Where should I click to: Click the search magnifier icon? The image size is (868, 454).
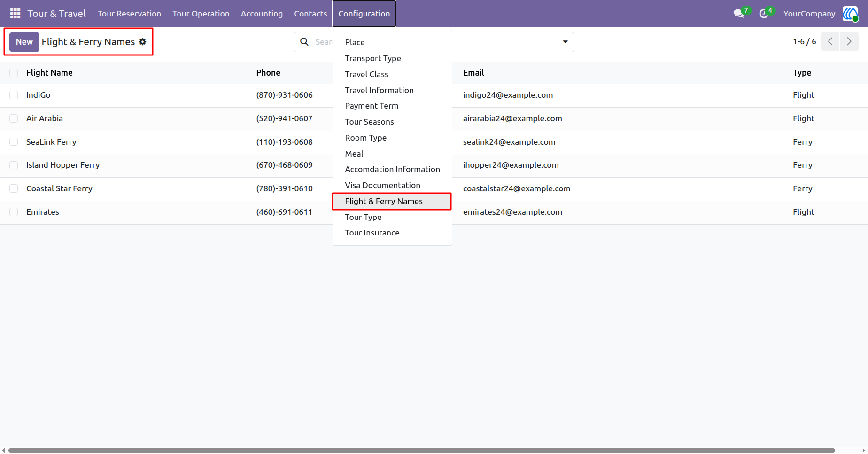pyautogui.click(x=304, y=42)
